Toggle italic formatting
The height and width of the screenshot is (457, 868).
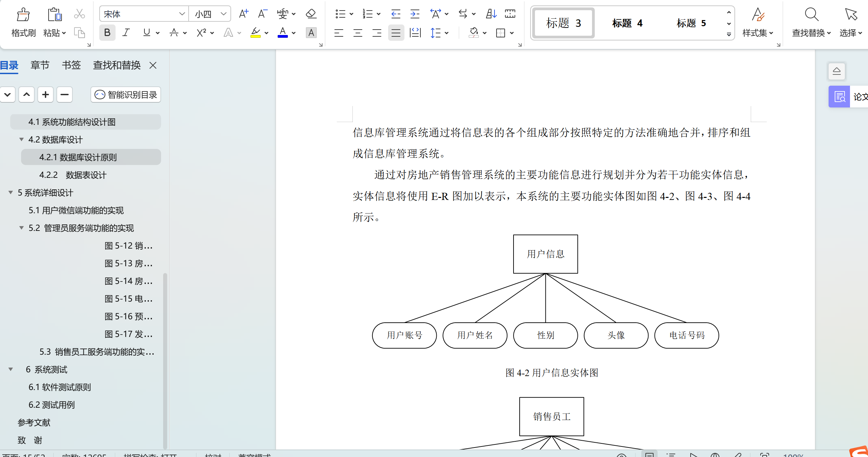click(x=126, y=33)
